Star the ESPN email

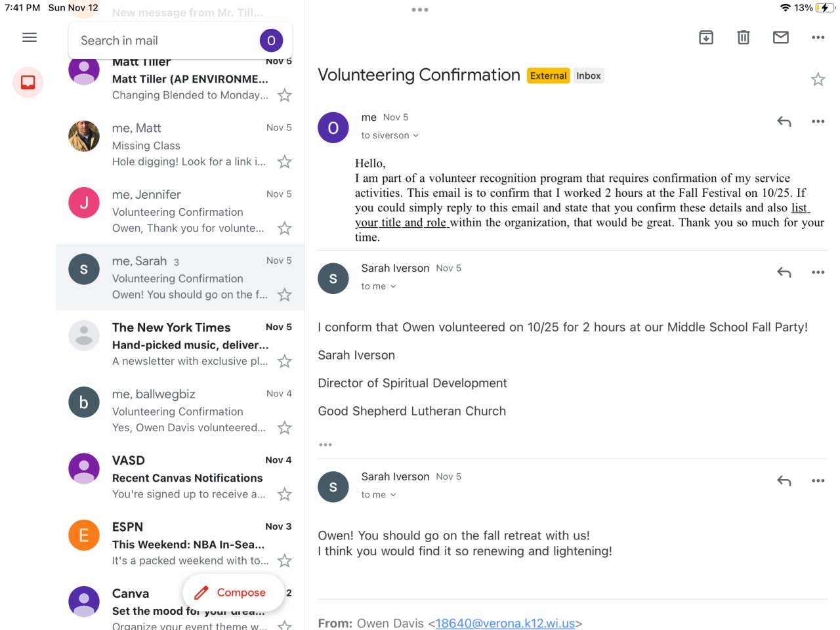284,561
